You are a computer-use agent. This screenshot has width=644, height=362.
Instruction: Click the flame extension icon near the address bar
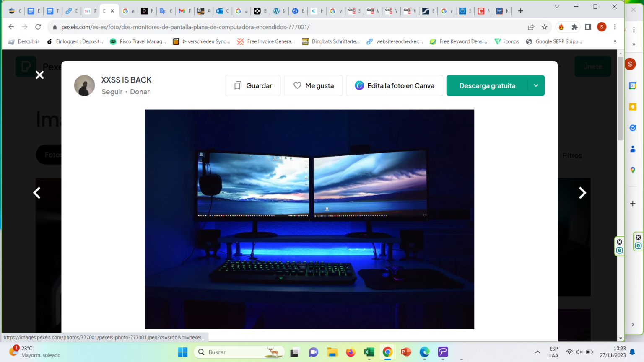click(x=562, y=26)
